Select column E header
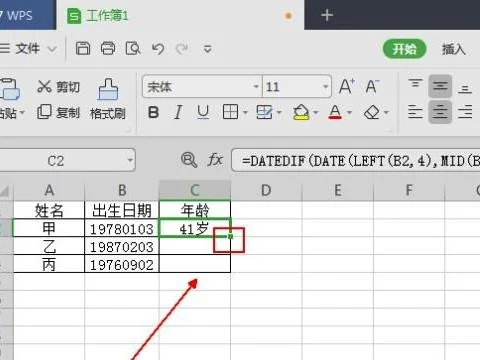Viewport: 480px width, 360px height. (x=338, y=191)
